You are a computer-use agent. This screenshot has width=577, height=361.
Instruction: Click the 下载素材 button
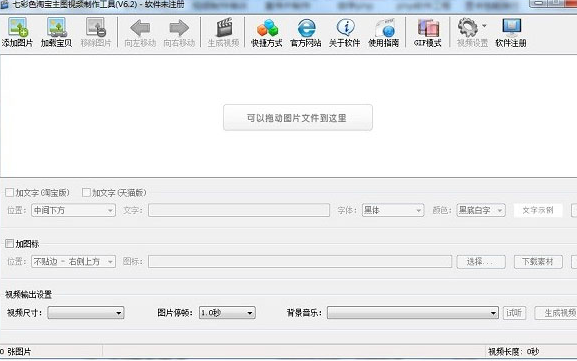click(x=538, y=261)
